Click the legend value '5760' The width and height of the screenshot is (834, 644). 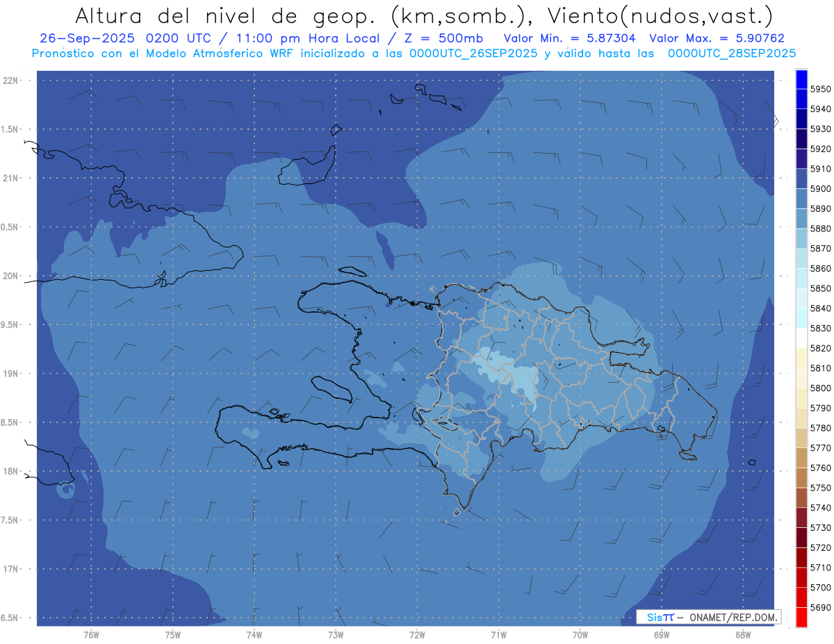(x=820, y=468)
